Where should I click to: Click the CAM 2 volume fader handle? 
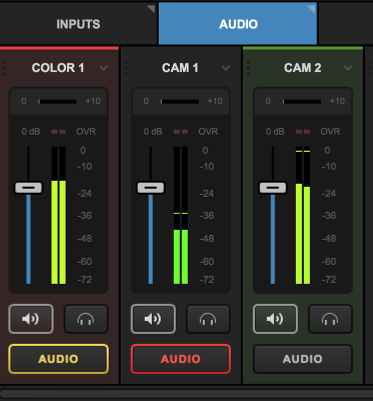point(273,188)
